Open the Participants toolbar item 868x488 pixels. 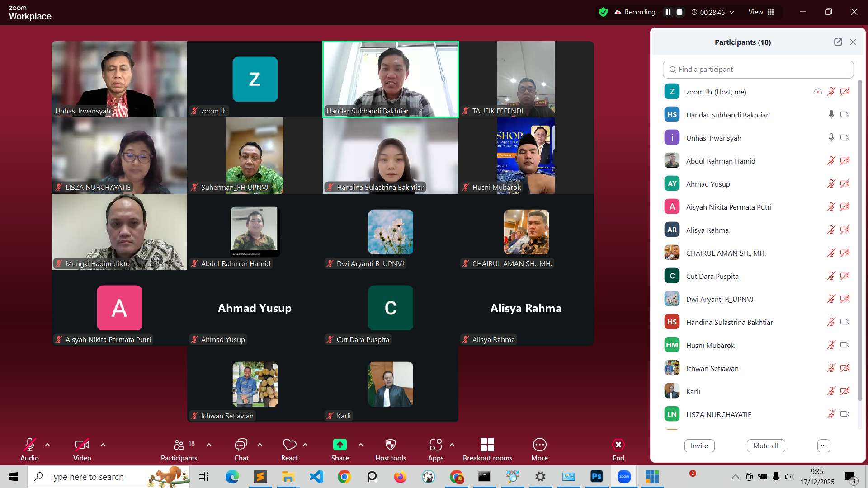179,445
